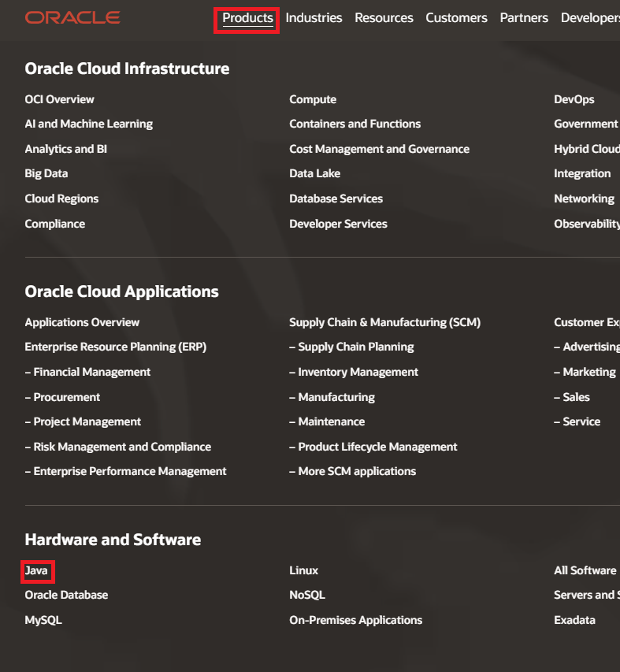
Task: Click the Oracle Cloud Applications heading
Action: 121,291
